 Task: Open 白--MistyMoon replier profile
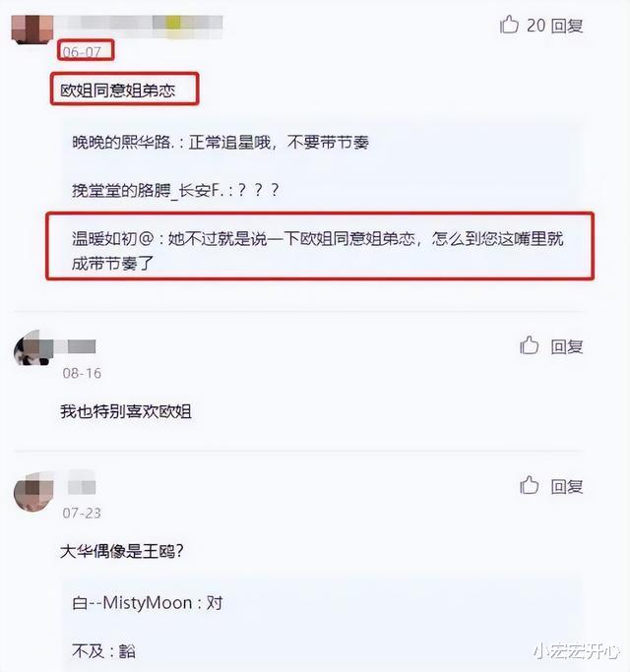(x=132, y=603)
